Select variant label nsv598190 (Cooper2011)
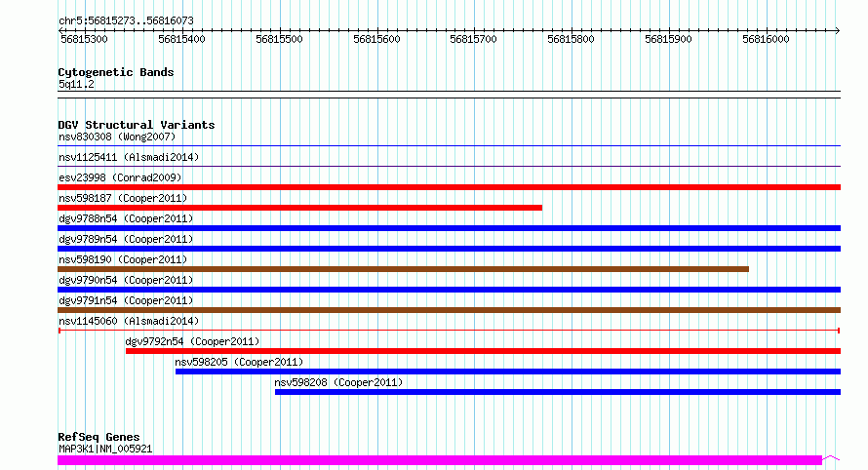 123,259
